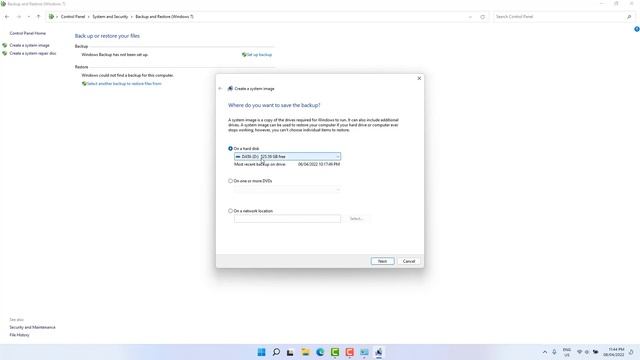This screenshot has width=640, height=360.
Task: Open the DATA (D:) drive dropdown
Action: pos(287,156)
